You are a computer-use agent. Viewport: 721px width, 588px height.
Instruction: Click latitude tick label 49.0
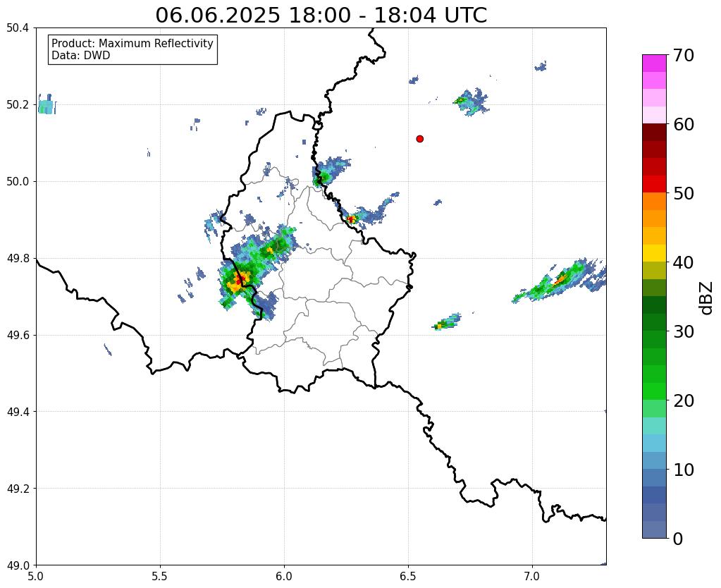point(18,565)
